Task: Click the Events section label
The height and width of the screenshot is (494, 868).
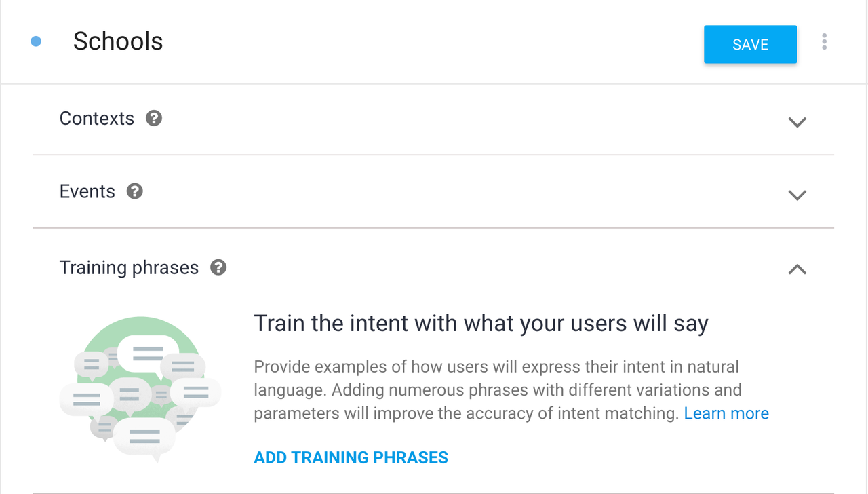Action: tap(87, 191)
